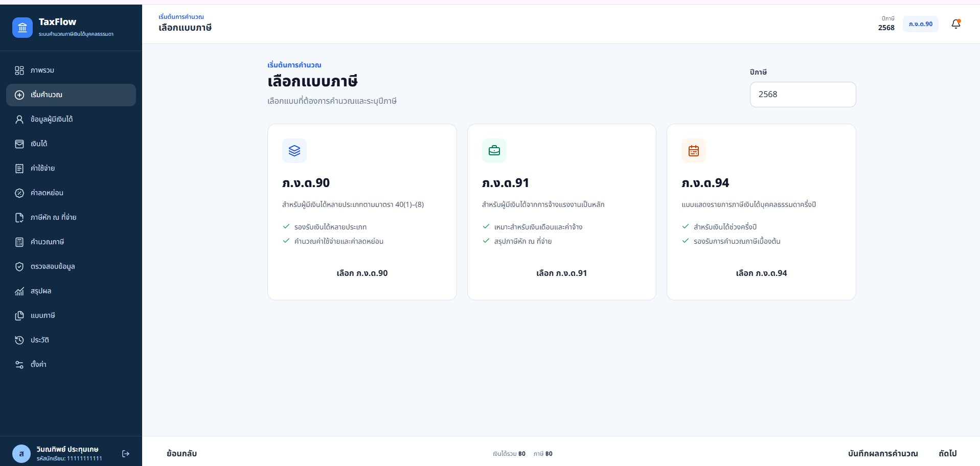The width and height of the screenshot is (980, 466).
Task: Click the สรุปผล chart icon
Action: click(x=19, y=291)
